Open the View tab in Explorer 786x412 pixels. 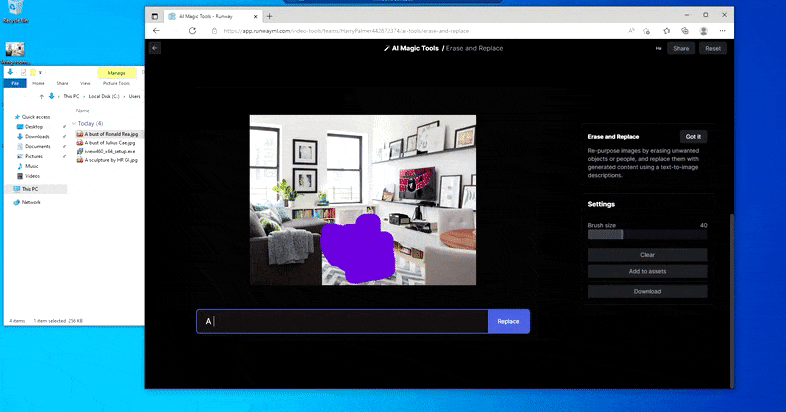[x=85, y=83]
